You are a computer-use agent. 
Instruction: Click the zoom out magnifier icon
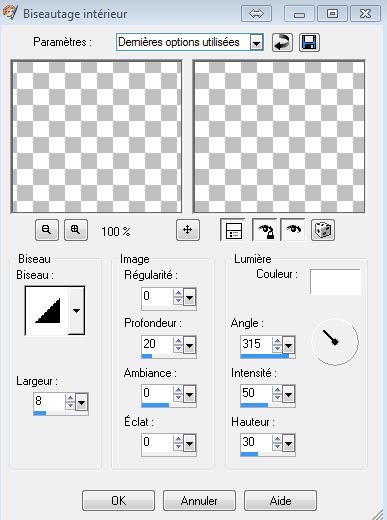pyautogui.click(x=47, y=230)
